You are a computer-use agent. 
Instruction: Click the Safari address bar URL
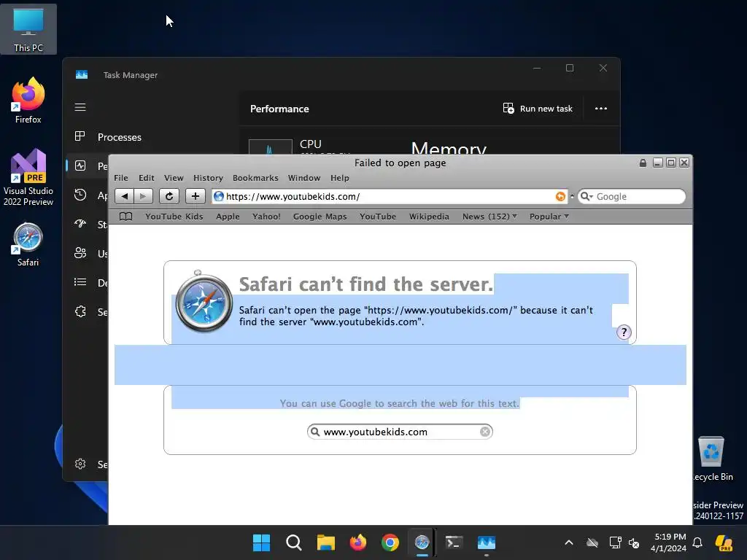293,196
